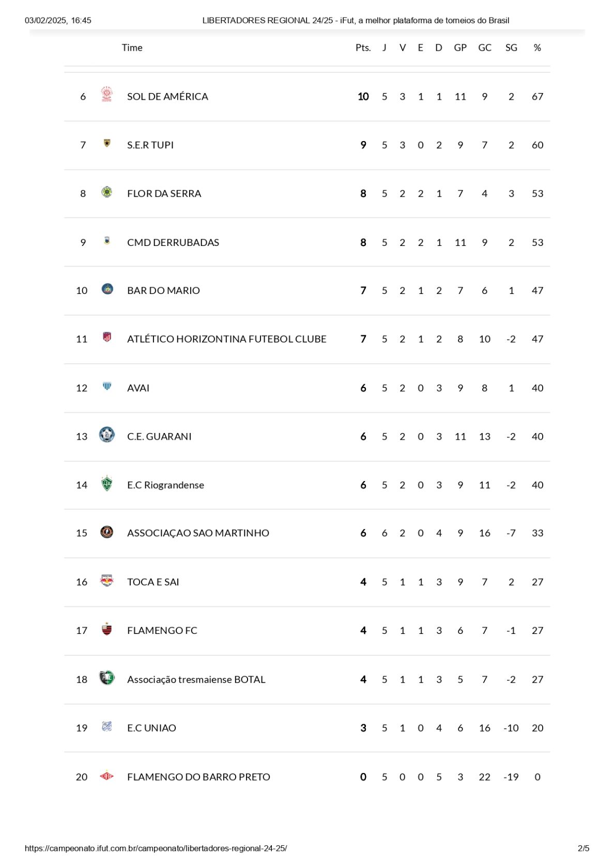Select the E.C Riograndense green shield
The width and height of the screenshot is (614, 868).
pos(107,484)
